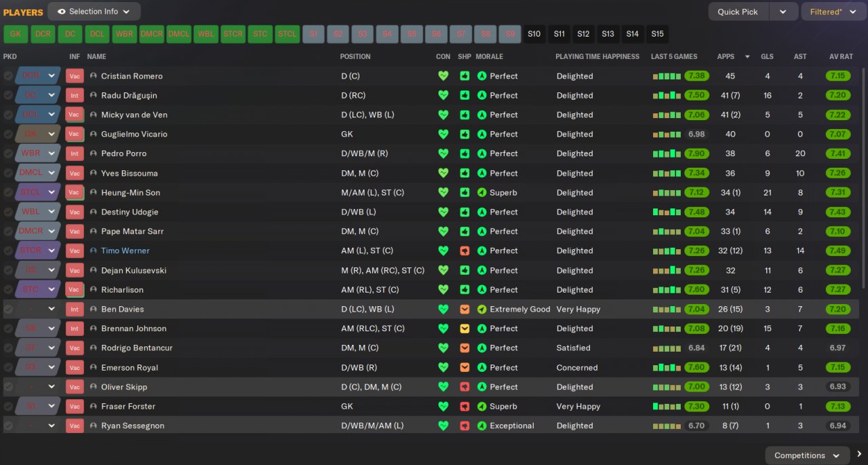This screenshot has height=465, width=868.
Task: Select the green GK position slot
Action: click(15, 34)
